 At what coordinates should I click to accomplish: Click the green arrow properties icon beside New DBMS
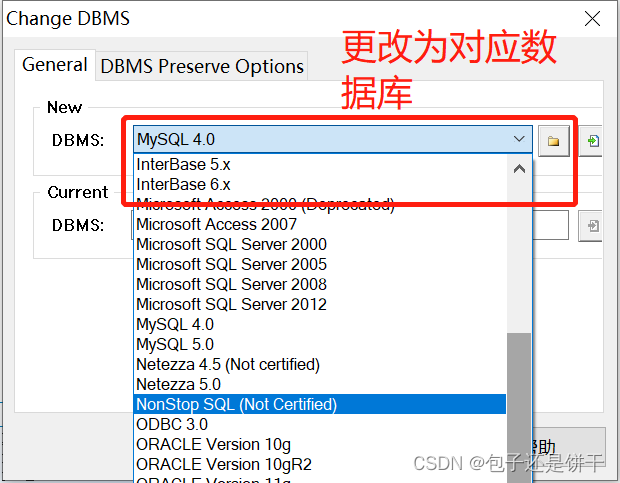(x=592, y=141)
